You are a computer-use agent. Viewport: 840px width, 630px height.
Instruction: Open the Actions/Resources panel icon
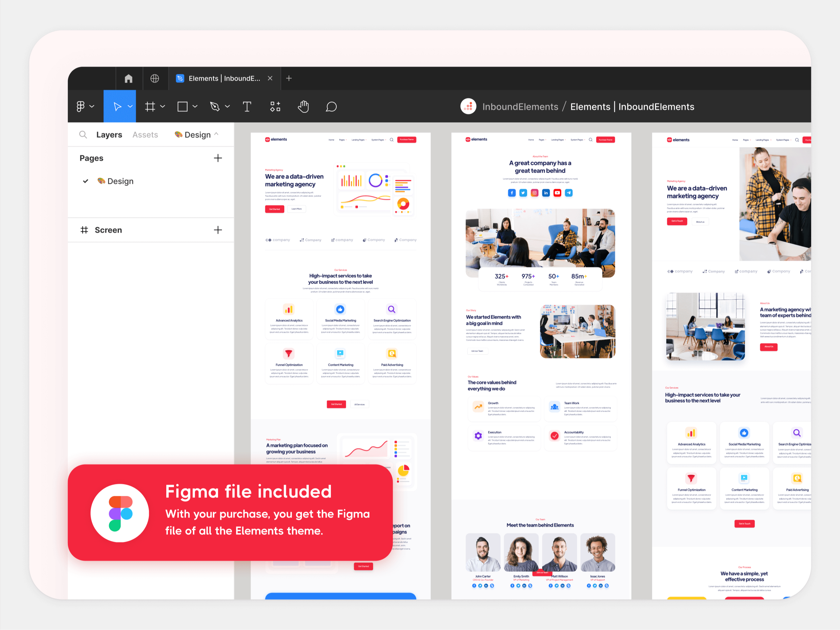pos(275,106)
